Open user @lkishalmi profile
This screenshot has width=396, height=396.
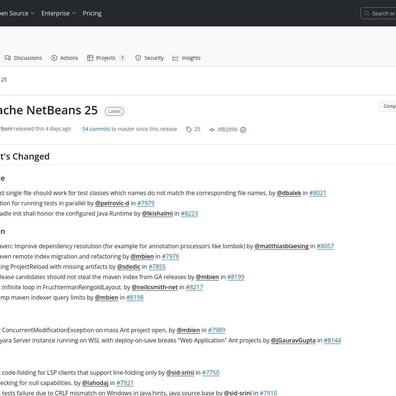pos(157,213)
